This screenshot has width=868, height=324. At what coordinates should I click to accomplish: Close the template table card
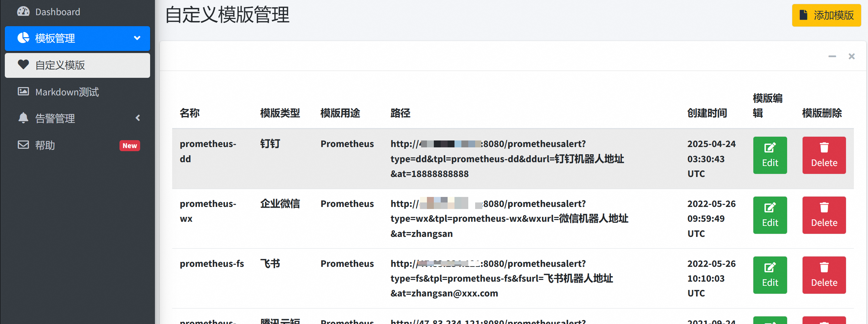click(851, 56)
